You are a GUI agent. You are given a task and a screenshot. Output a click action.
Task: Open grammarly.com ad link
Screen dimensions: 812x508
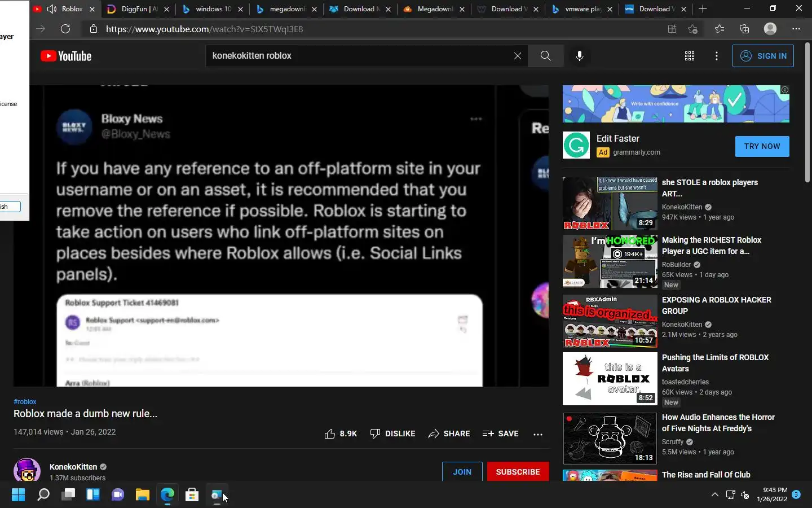click(637, 152)
